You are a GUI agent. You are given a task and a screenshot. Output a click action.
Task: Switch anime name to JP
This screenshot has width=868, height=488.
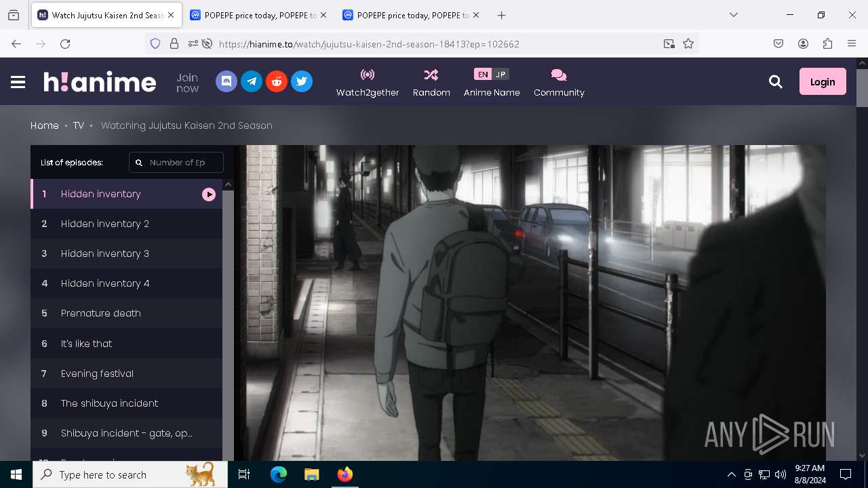click(500, 75)
